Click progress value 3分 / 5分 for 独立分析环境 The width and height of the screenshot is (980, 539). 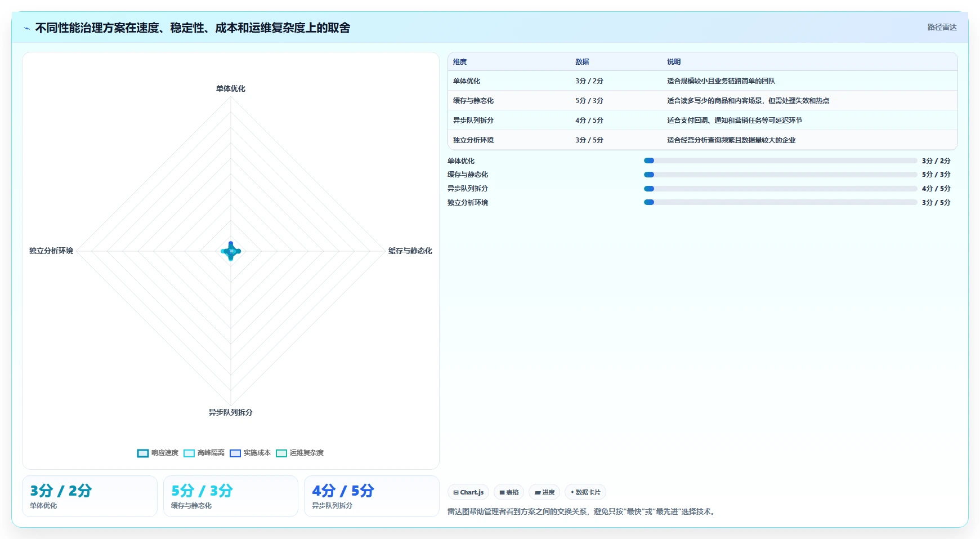936,203
